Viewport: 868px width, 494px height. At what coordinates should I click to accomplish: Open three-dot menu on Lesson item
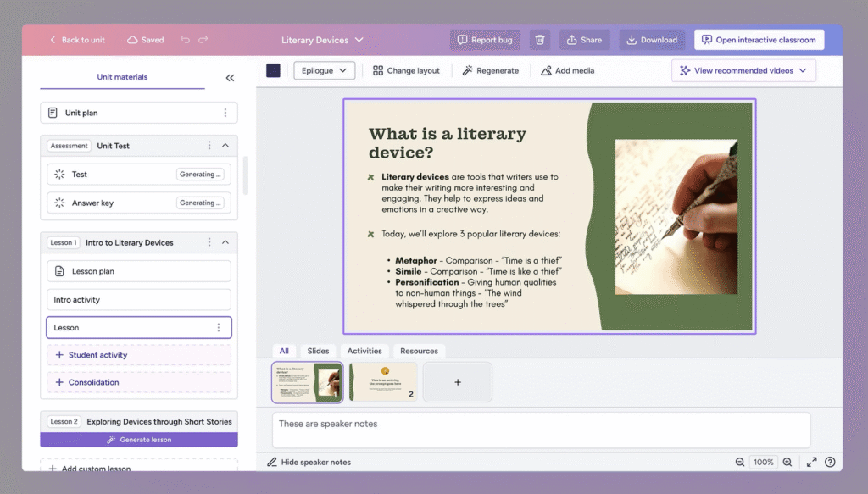[219, 327]
